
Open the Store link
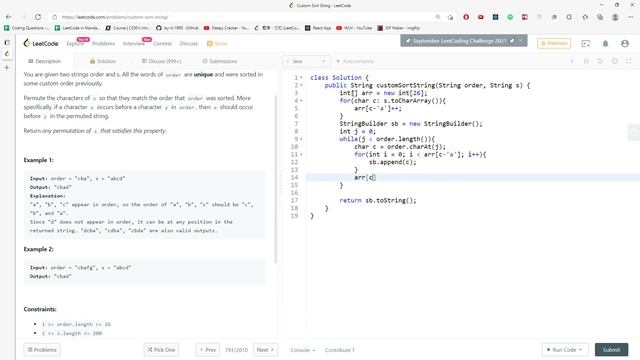pos(217,44)
